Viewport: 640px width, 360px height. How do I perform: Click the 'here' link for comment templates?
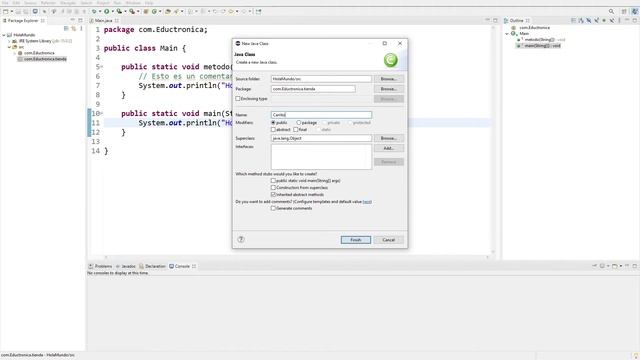pyautogui.click(x=367, y=202)
